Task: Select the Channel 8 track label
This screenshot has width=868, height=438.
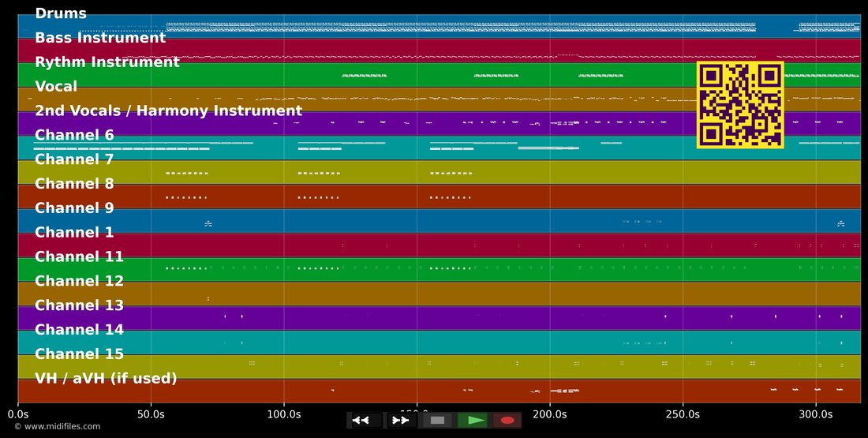Action: [74, 184]
